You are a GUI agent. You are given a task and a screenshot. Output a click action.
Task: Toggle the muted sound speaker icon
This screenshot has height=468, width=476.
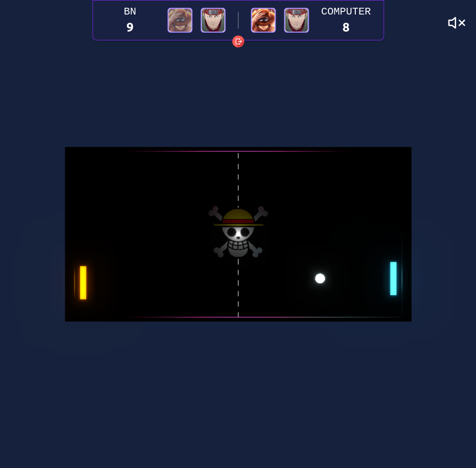tap(456, 23)
